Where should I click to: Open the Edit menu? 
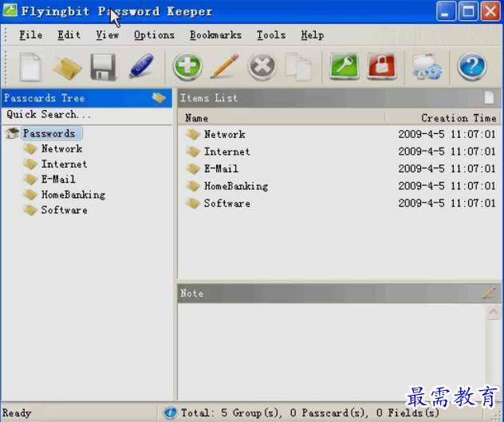pyautogui.click(x=69, y=35)
